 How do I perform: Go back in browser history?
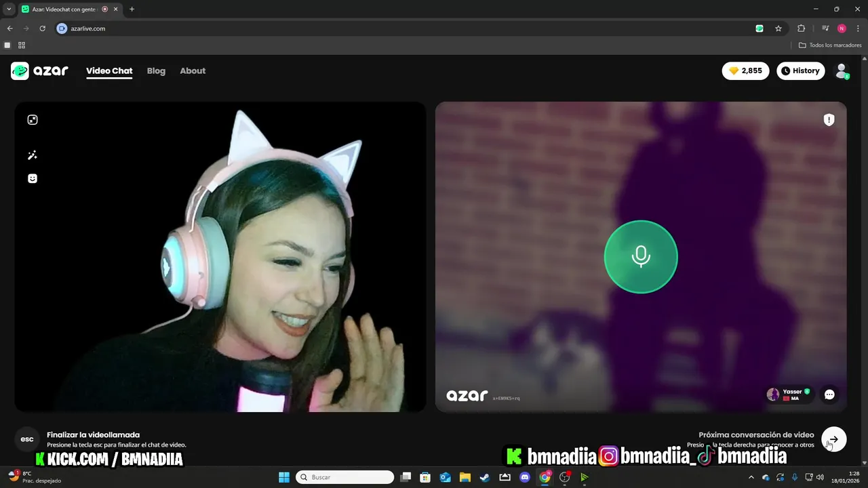9,28
